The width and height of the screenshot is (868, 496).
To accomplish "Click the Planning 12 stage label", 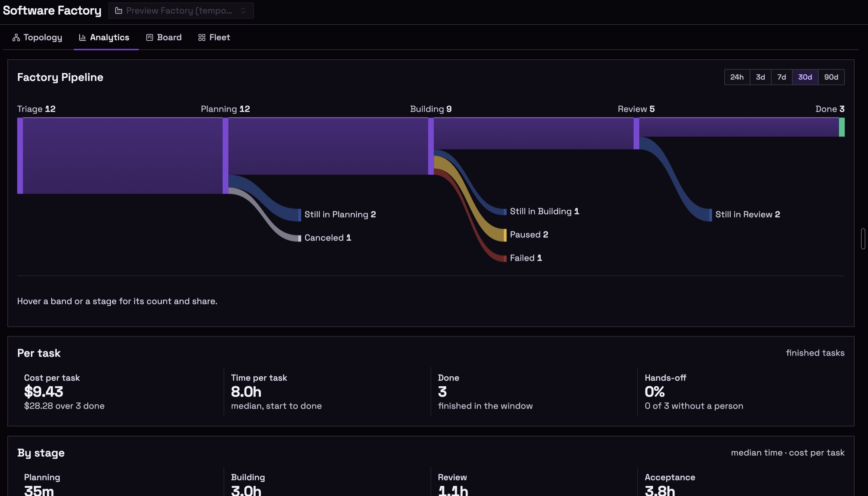I will tap(225, 109).
